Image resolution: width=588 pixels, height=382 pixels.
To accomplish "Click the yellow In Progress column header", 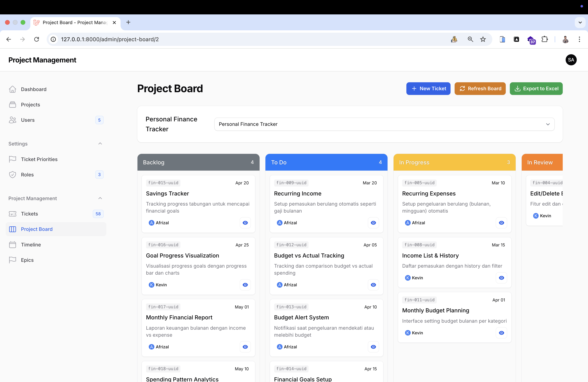I will (454, 162).
